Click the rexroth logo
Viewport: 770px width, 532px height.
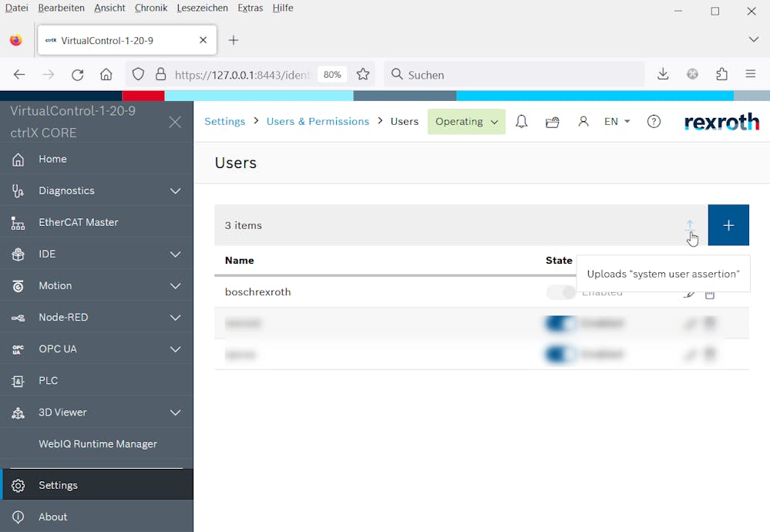click(x=721, y=121)
